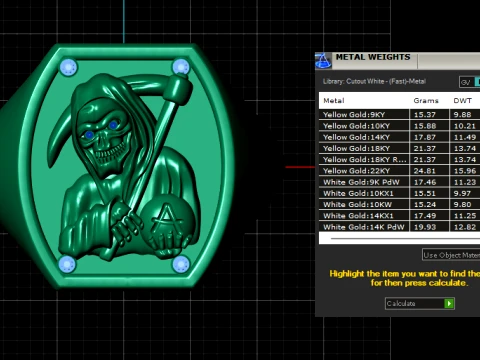Click the green arrow on Calculate
Image resolution: width=480 pixels, height=360 pixels.
point(449,303)
